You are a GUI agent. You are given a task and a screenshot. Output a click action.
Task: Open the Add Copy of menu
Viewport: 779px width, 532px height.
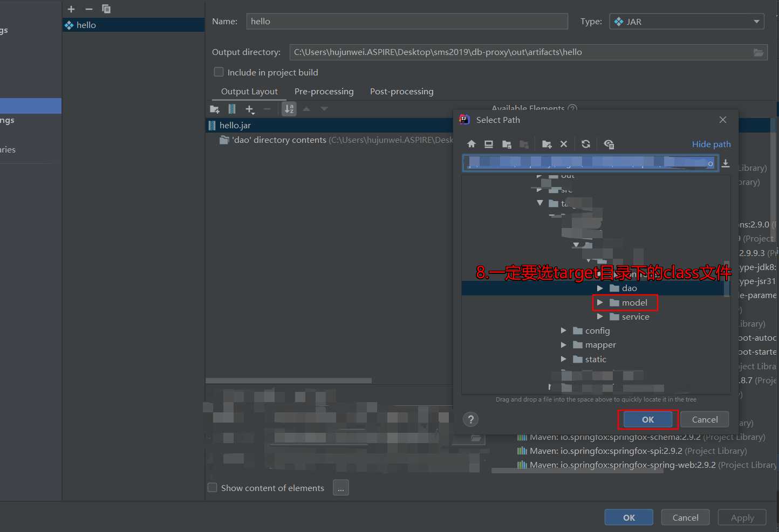tap(250, 109)
